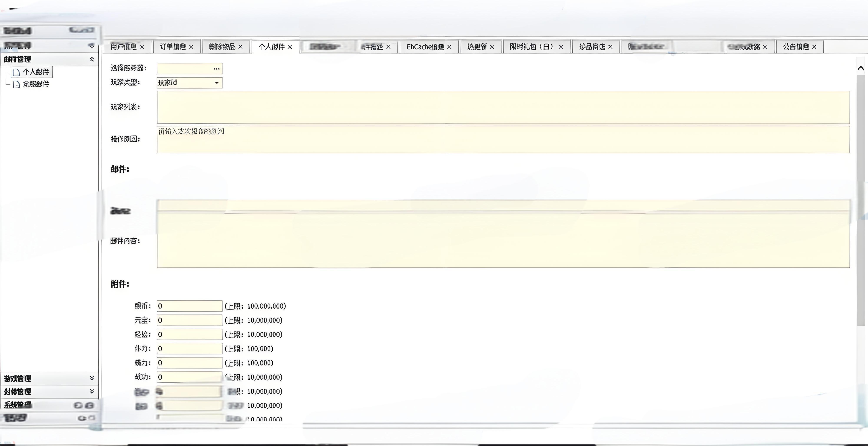Screen dimensions: 868x446
Task: Close the 订单信息 tab
Action: [191, 47]
